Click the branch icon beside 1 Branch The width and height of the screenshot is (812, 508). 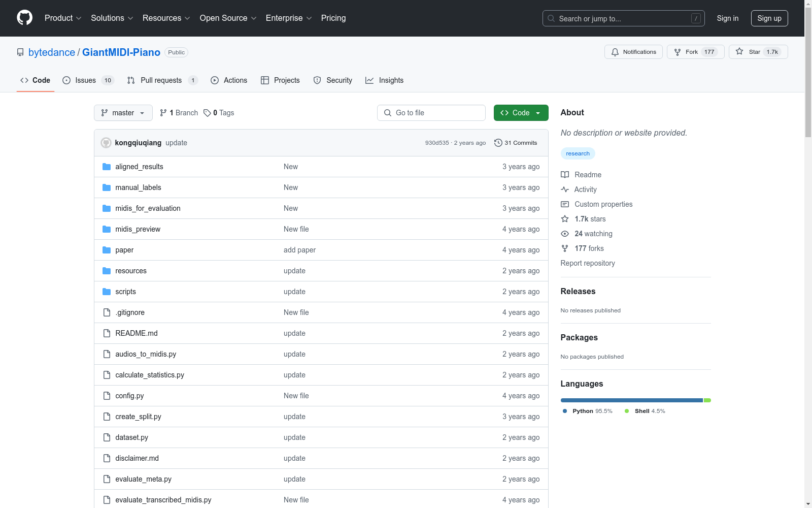click(163, 113)
